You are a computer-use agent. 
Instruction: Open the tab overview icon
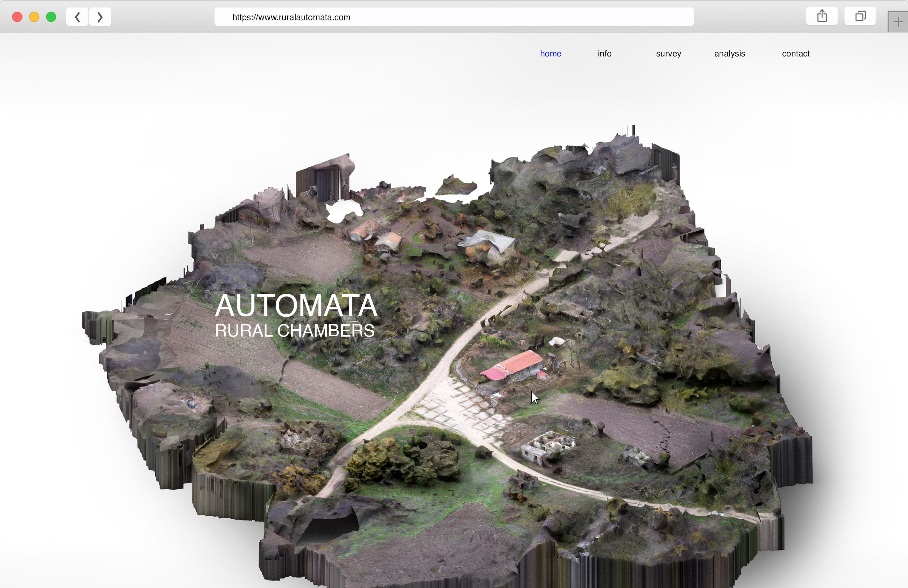860,16
